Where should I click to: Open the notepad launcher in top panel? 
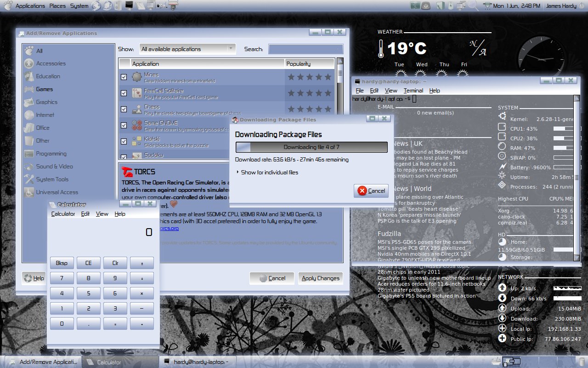click(141, 6)
